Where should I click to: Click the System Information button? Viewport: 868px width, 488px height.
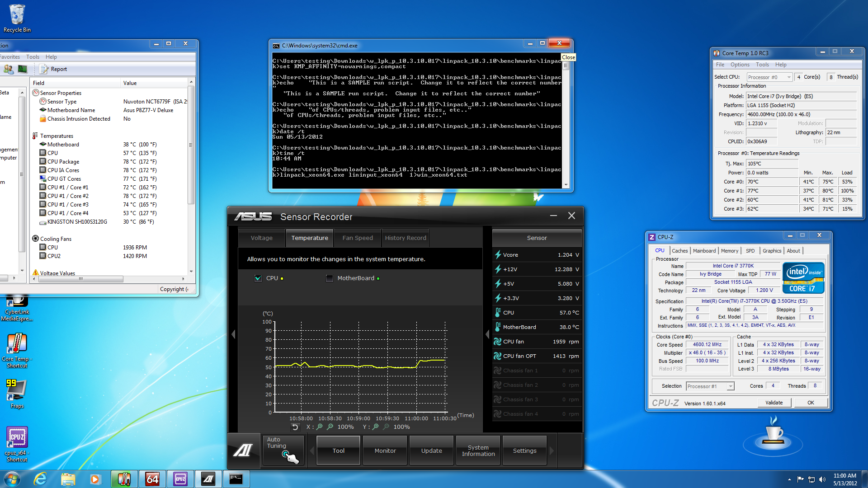478,450
